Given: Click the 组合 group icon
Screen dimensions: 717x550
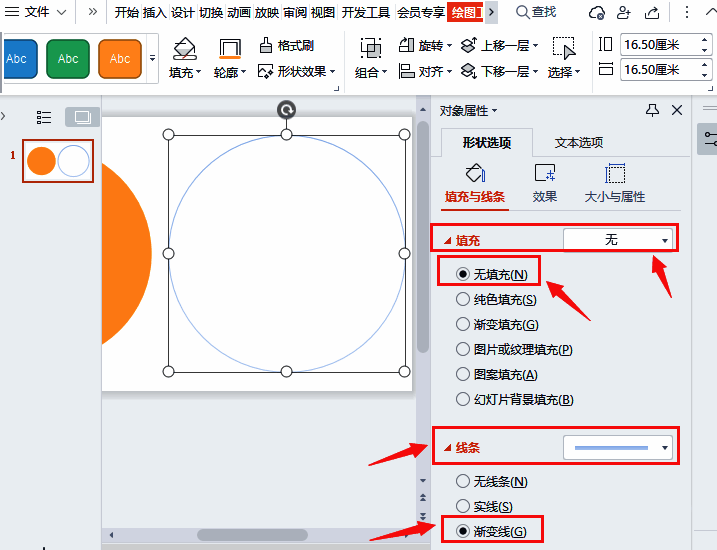Looking at the screenshot, I should point(370,48).
